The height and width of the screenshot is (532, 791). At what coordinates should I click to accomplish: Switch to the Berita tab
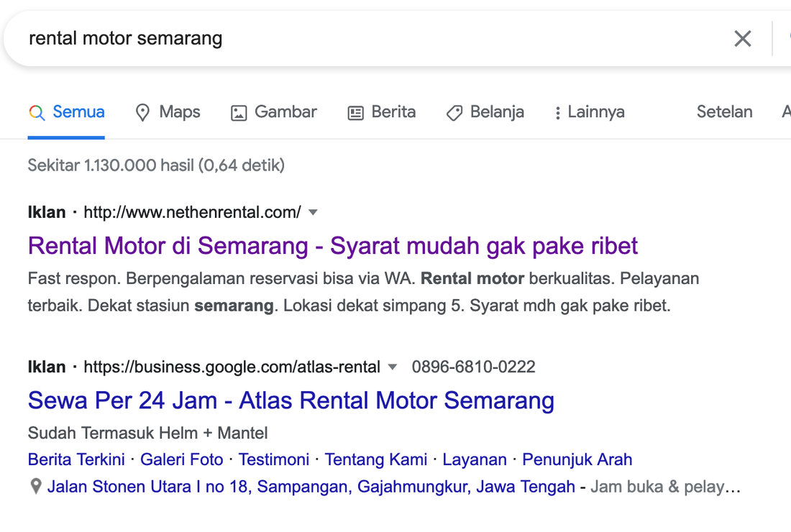tap(393, 112)
